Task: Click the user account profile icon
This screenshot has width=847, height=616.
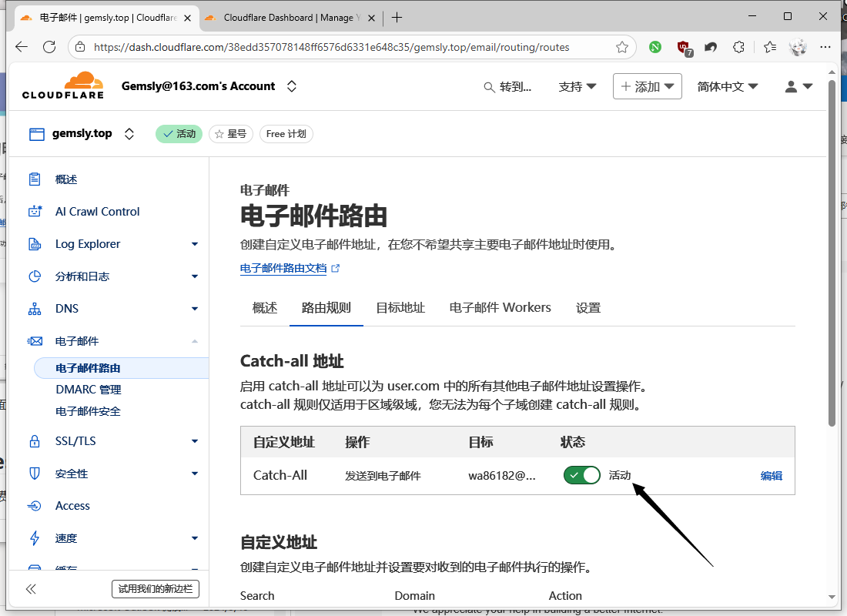Action: (x=798, y=87)
